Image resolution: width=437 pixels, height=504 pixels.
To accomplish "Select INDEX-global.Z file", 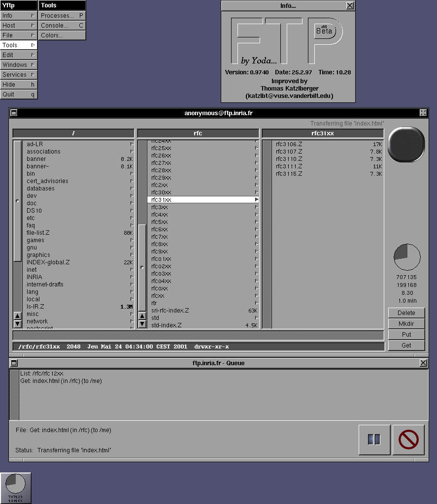I will [x=78, y=262].
